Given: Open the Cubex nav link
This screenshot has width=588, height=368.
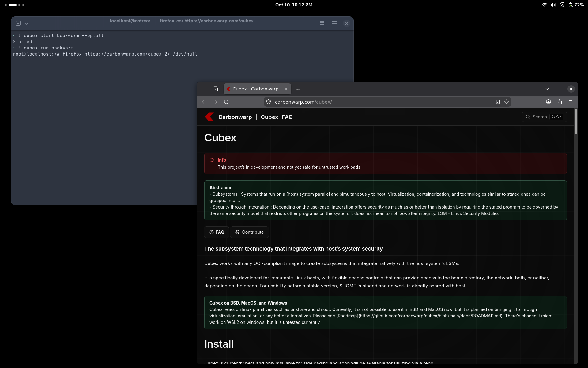Looking at the screenshot, I should pos(269,117).
